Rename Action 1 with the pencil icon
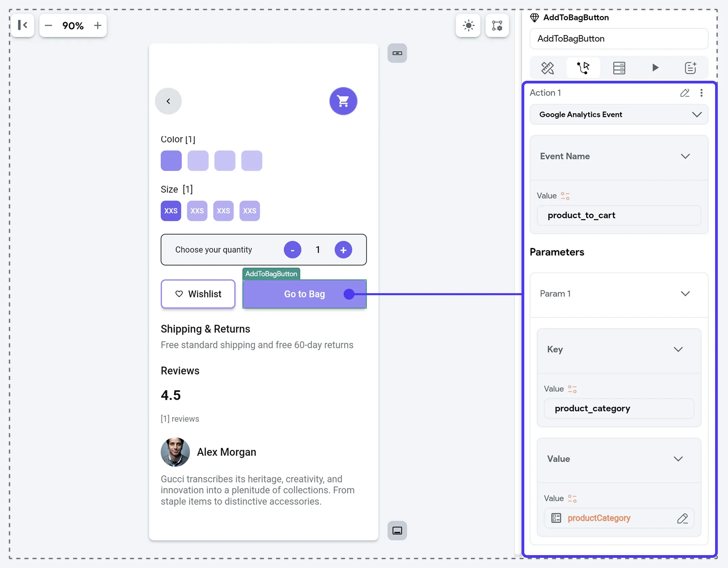 click(x=685, y=93)
